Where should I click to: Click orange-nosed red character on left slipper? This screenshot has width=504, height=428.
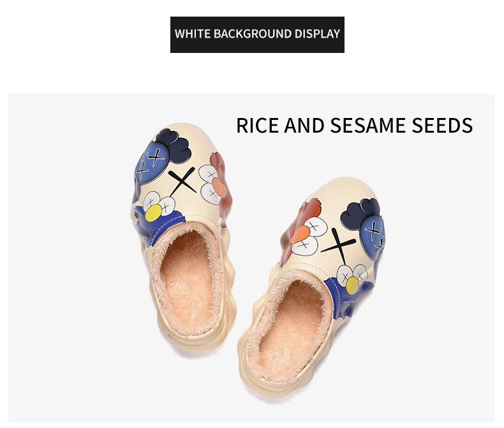tap(215, 182)
